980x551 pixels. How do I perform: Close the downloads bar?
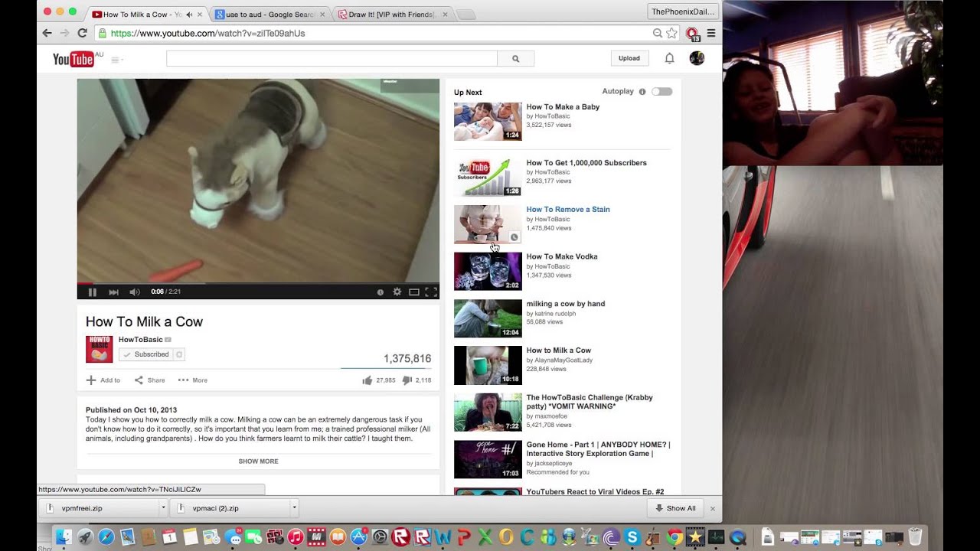(712, 508)
